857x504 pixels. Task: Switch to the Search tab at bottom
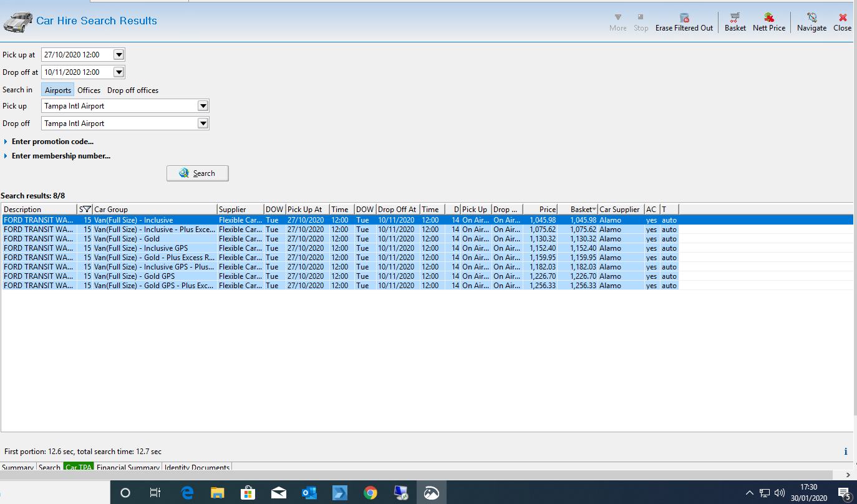click(49, 467)
